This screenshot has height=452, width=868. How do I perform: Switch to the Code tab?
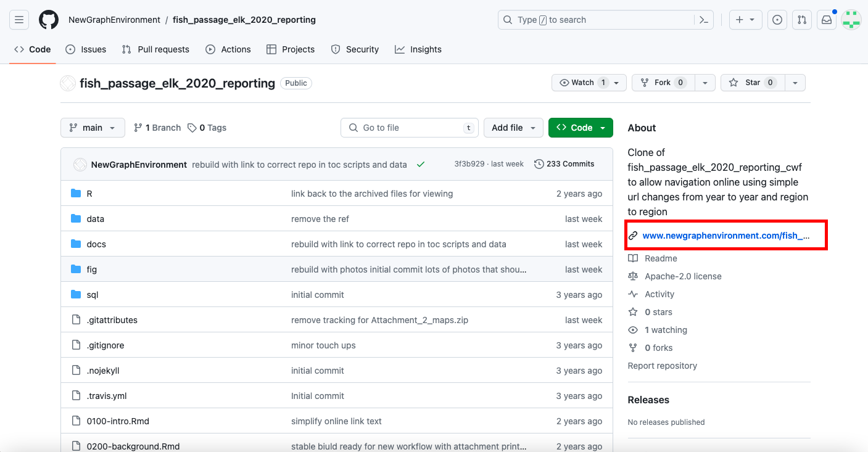pyautogui.click(x=33, y=49)
